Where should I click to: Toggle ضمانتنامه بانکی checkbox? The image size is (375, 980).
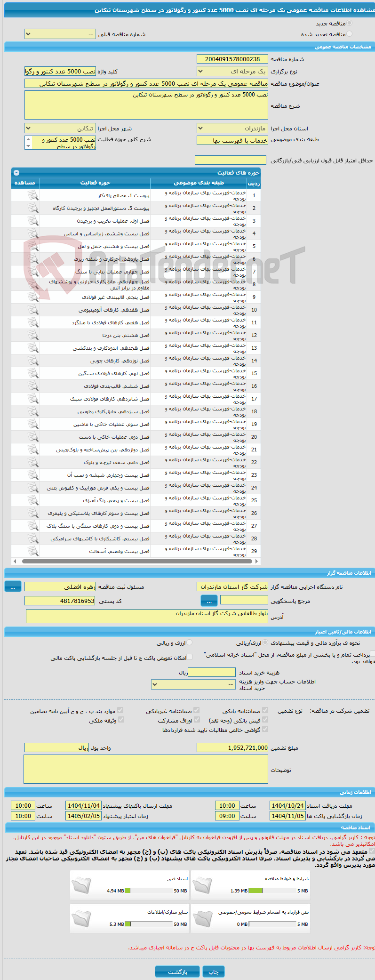[x=265, y=710]
